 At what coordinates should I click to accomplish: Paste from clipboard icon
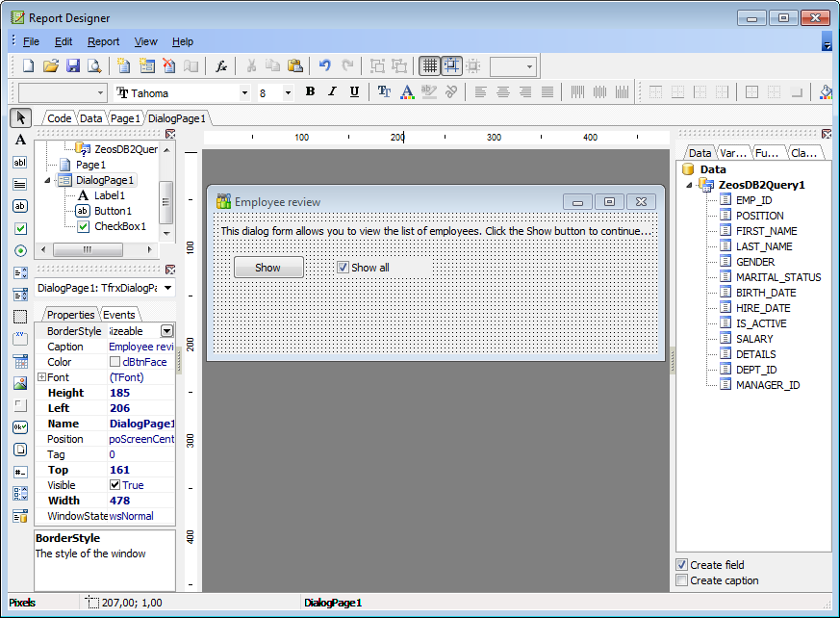[x=295, y=65]
